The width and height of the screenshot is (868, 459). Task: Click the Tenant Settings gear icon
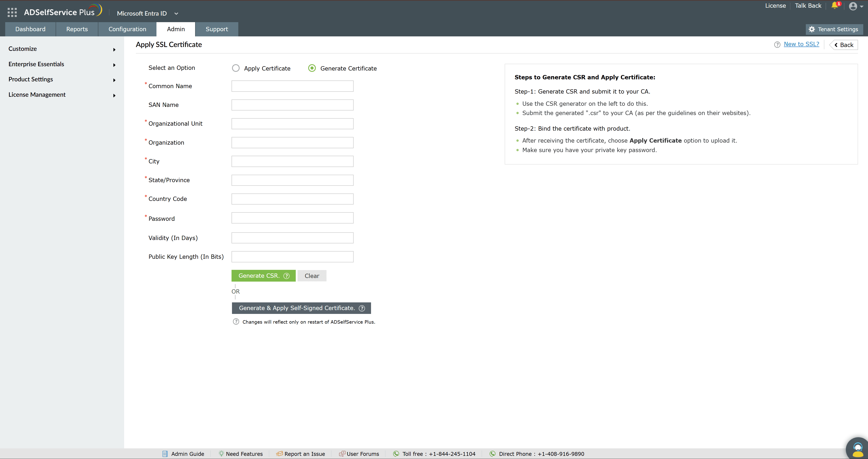[812, 29]
